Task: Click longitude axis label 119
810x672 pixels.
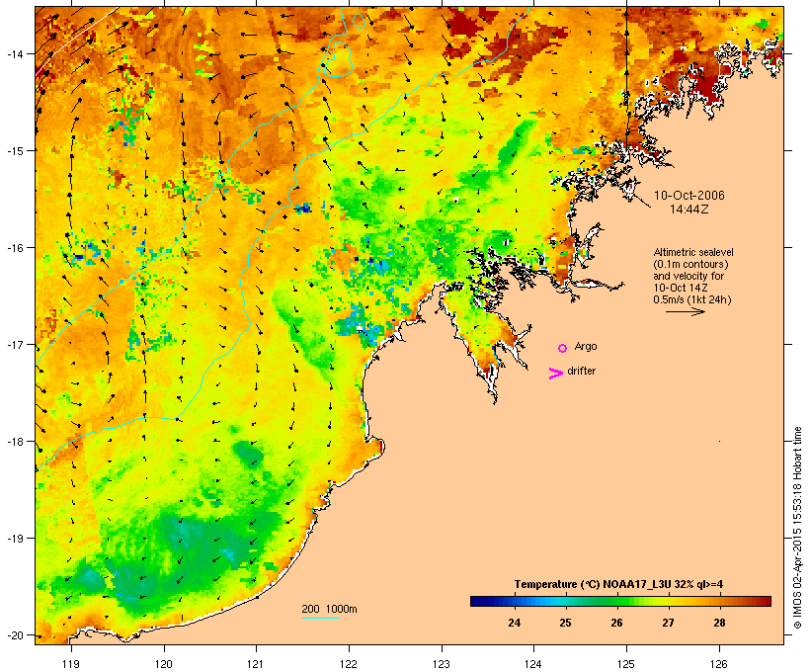Action: pos(71,664)
